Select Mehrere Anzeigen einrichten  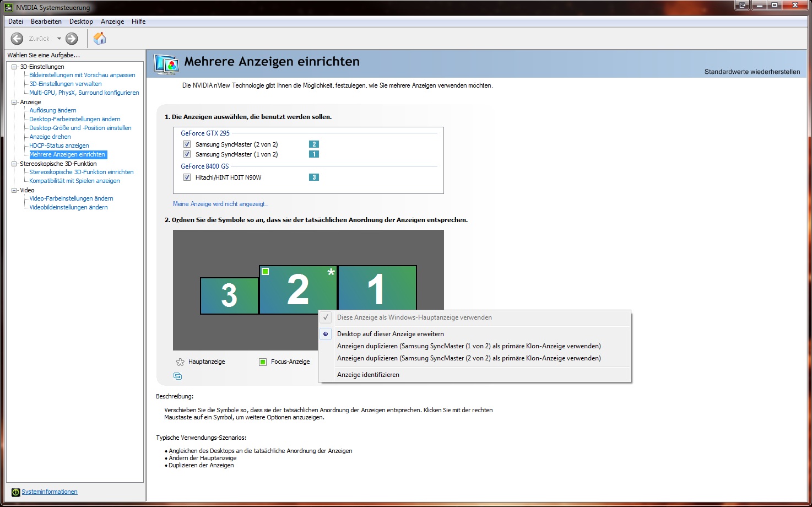tap(68, 154)
